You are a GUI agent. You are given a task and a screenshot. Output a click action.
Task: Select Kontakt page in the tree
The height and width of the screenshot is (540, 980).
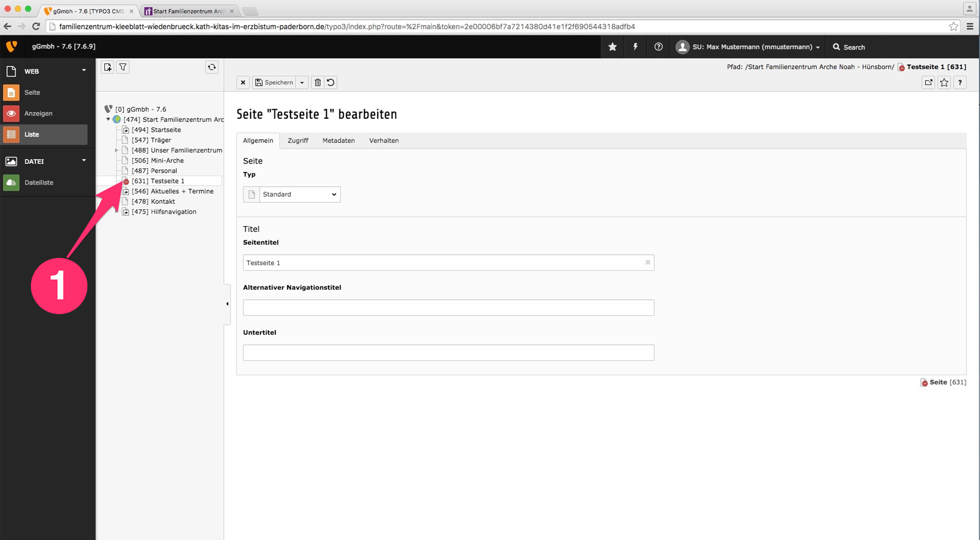click(163, 201)
